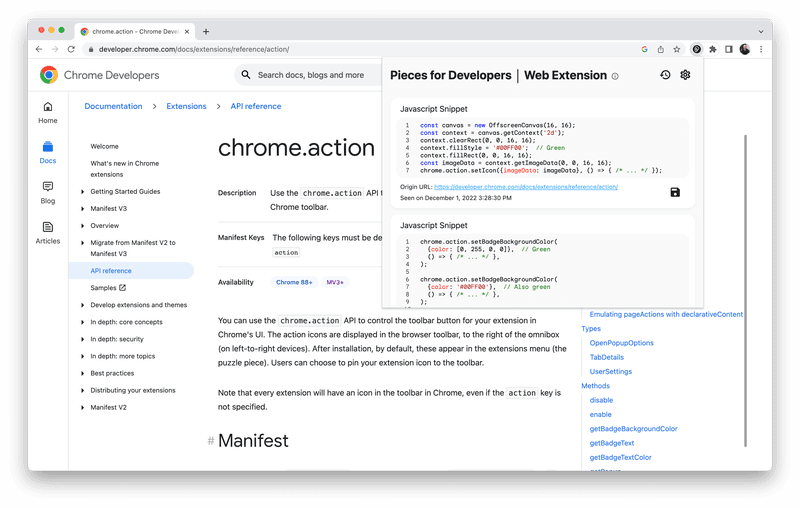Image resolution: width=800 pixels, height=508 pixels.
Task: Open Pieces extension settings gear
Action: (x=685, y=75)
